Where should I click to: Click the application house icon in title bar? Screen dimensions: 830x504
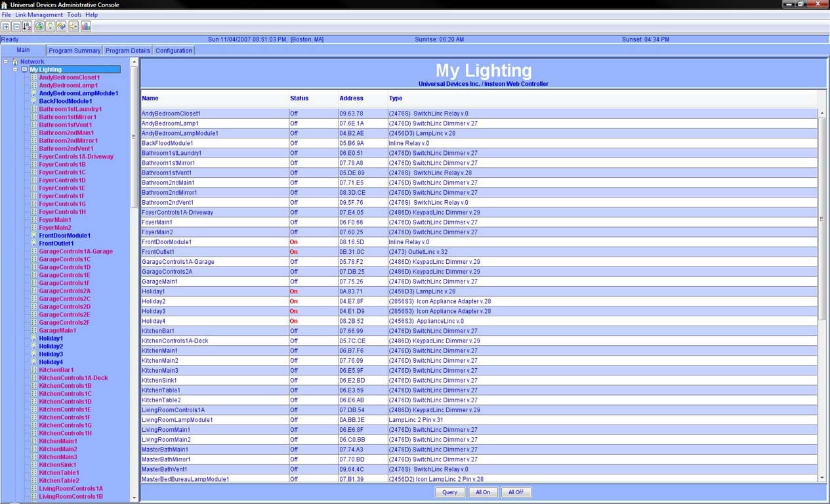point(5,5)
